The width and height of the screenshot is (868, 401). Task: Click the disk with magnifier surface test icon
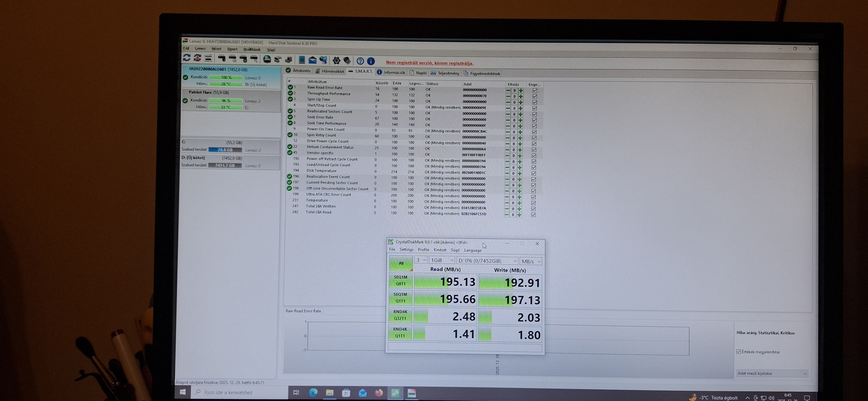[x=254, y=58]
